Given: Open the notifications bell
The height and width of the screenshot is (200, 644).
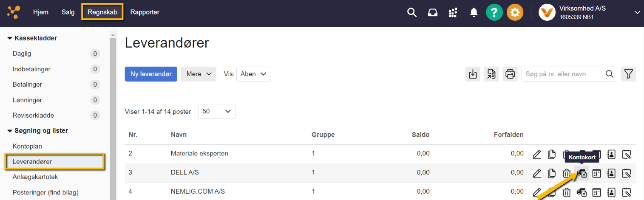Looking at the screenshot, I should tap(474, 13).
